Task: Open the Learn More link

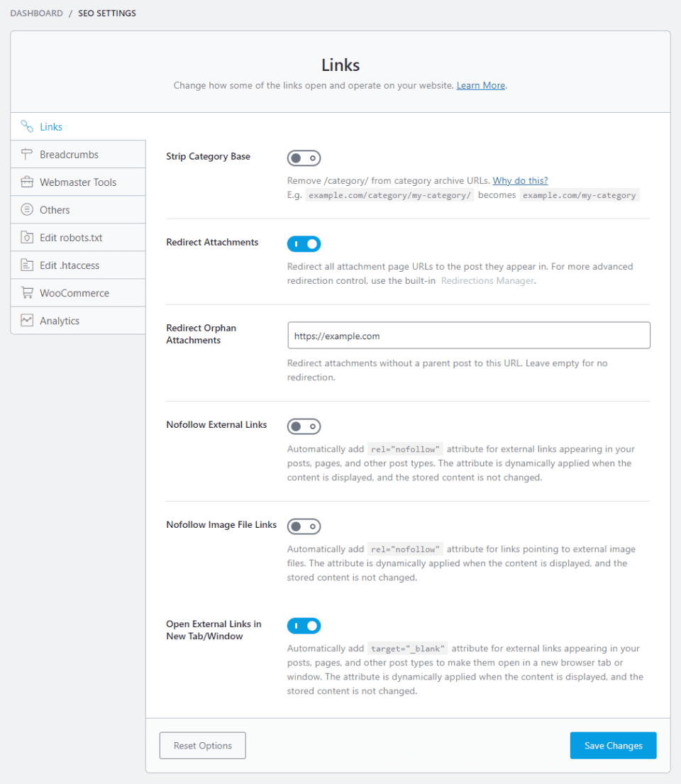Action: click(x=480, y=85)
